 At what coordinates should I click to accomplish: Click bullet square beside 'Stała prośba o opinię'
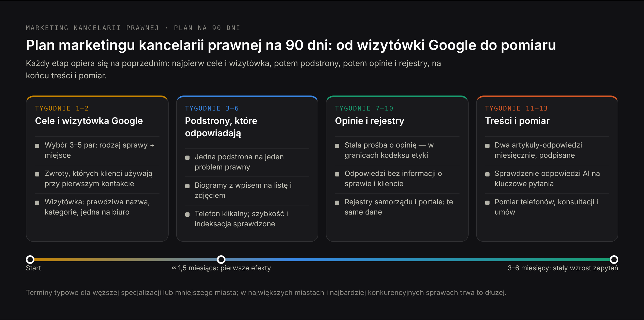point(337,146)
